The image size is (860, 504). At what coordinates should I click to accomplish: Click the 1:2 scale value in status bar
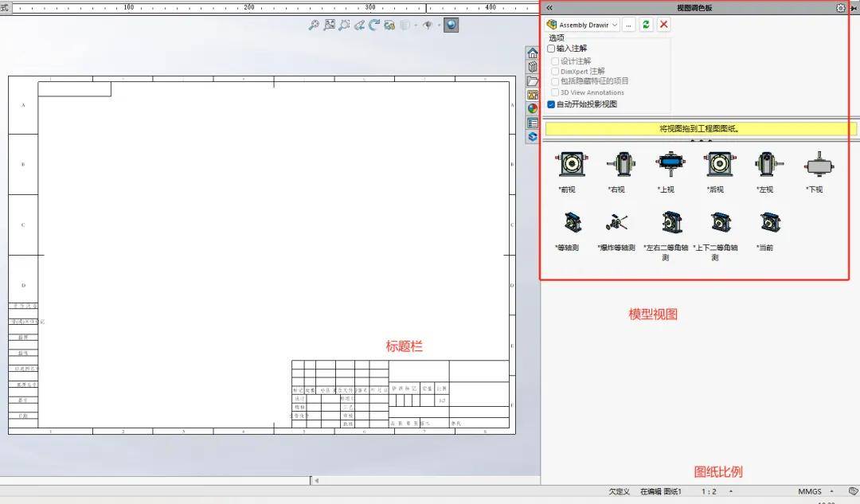coord(709,491)
